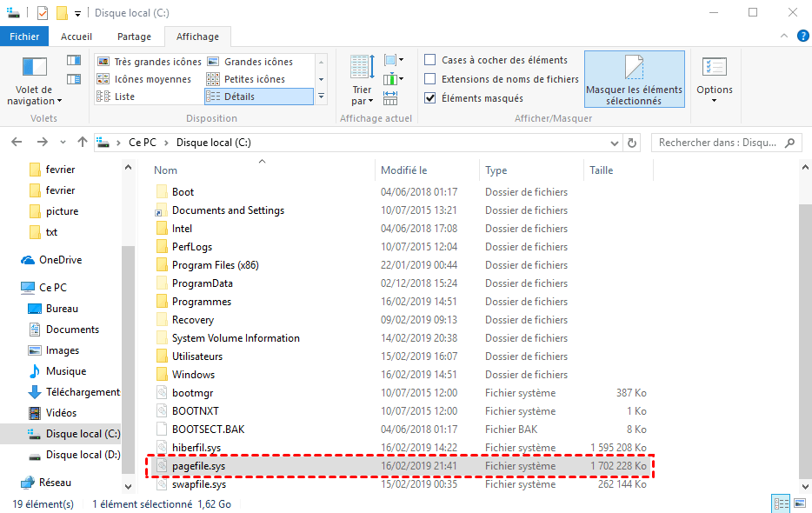Screen dimensions: 812x513
Task: Choose Grandes icônes layout
Action: (x=250, y=62)
